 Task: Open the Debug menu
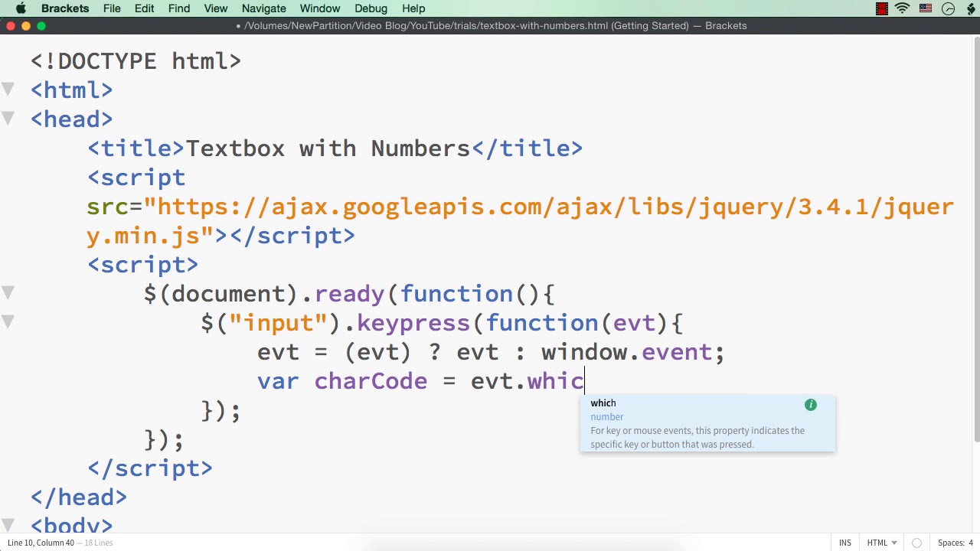(371, 8)
